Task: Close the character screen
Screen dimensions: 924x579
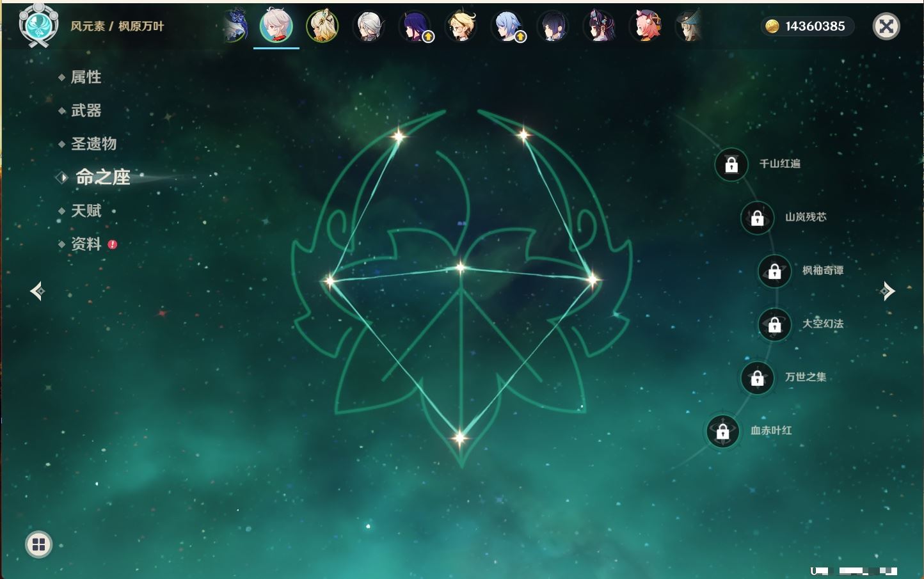Action: coord(886,26)
